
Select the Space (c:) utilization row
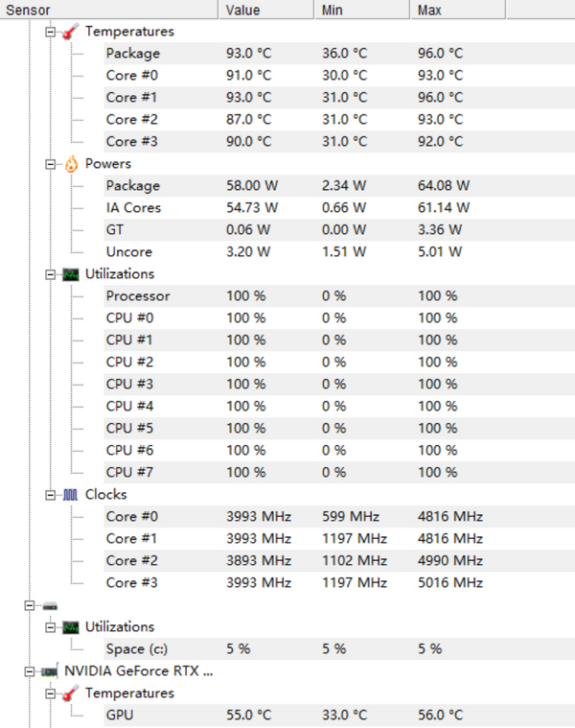pyautogui.click(x=137, y=649)
